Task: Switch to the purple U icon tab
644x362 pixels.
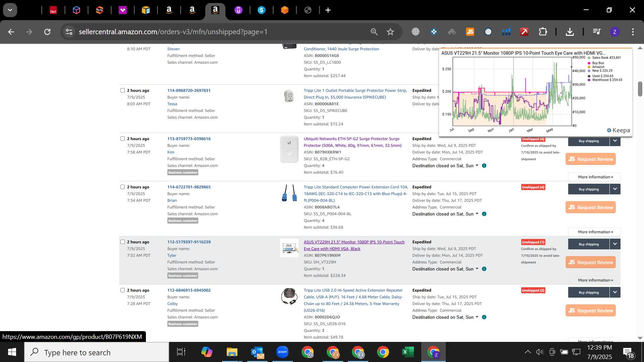Action: (x=238, y=10)
